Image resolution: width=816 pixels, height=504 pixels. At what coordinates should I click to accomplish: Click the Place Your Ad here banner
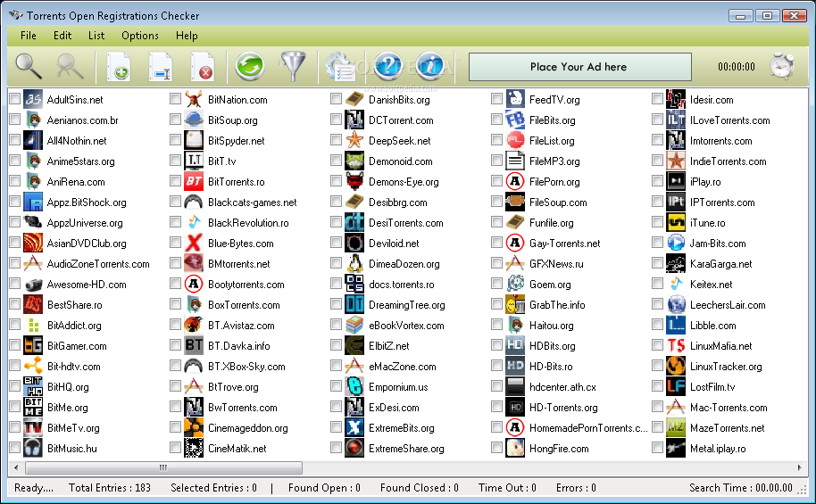click(579, 67)
